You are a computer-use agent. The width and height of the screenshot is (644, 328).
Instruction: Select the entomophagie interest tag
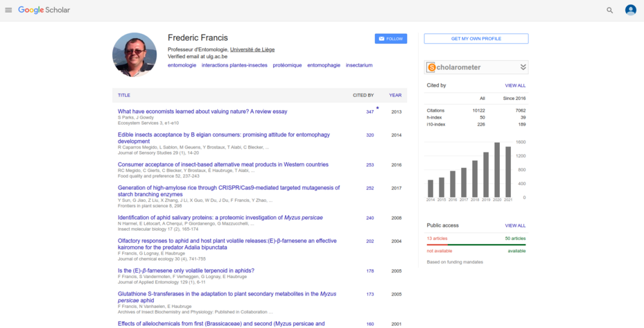pos(324,65)
